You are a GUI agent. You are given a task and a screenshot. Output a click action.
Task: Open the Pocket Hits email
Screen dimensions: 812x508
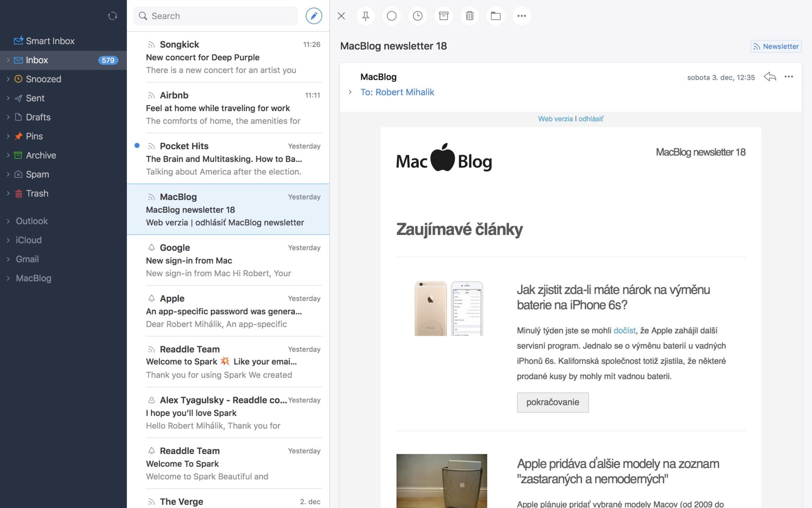coord(228,159)
